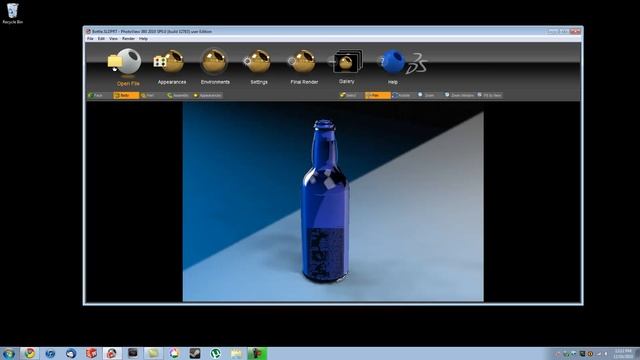Viewport: 640px width, 360px height.
Task: Open the Settings sphere icon
Action: (x=257, y=62)
